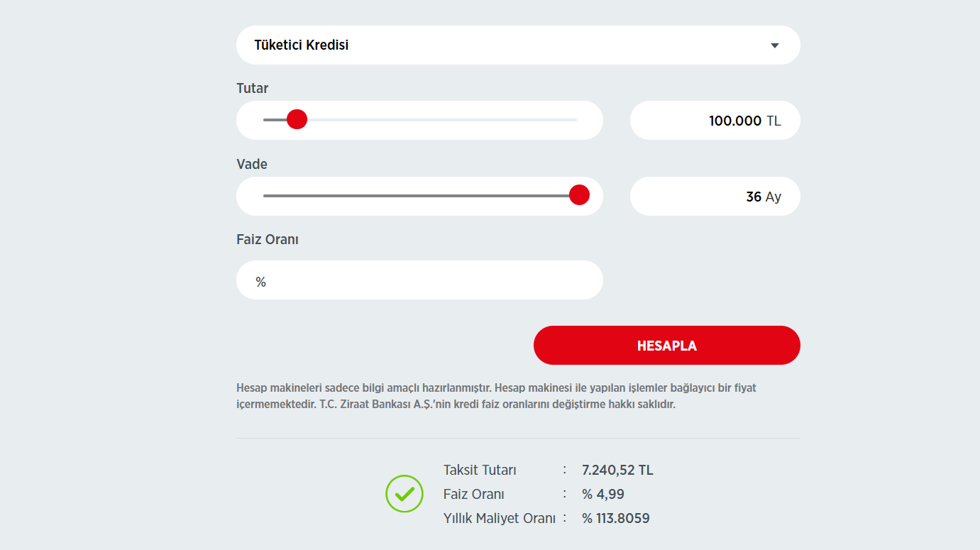
Task: Click the middle of the Vade slider track
Action: [x=420, y=195]
